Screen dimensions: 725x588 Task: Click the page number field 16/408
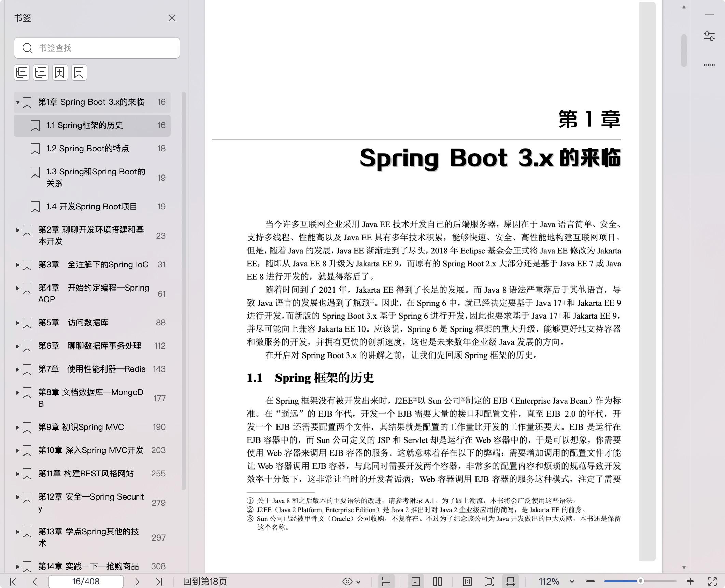86,582
